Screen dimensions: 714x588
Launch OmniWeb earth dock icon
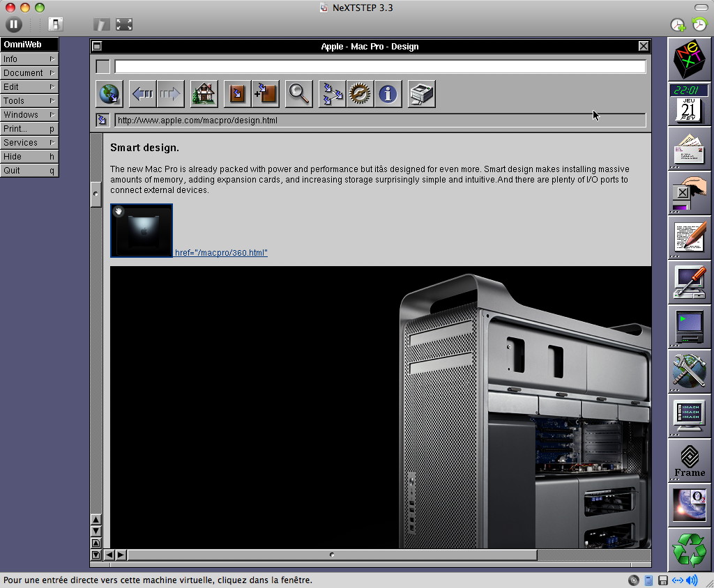click(x=689, y=506)
